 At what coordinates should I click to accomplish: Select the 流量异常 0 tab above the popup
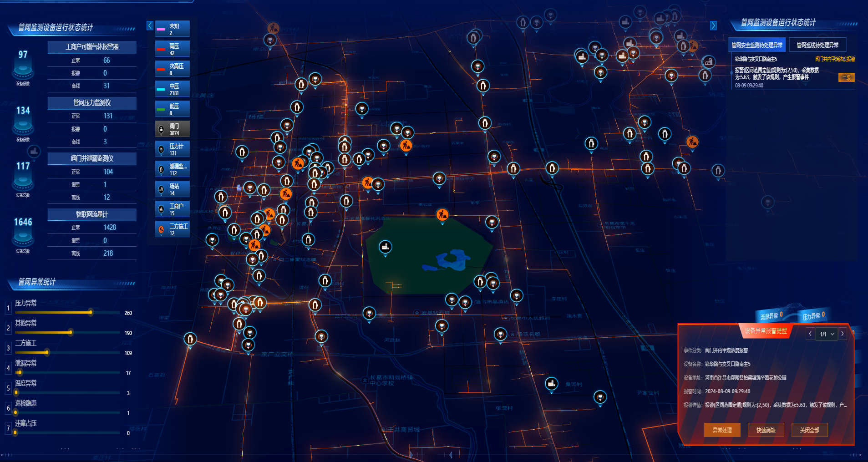pos(772,315)
